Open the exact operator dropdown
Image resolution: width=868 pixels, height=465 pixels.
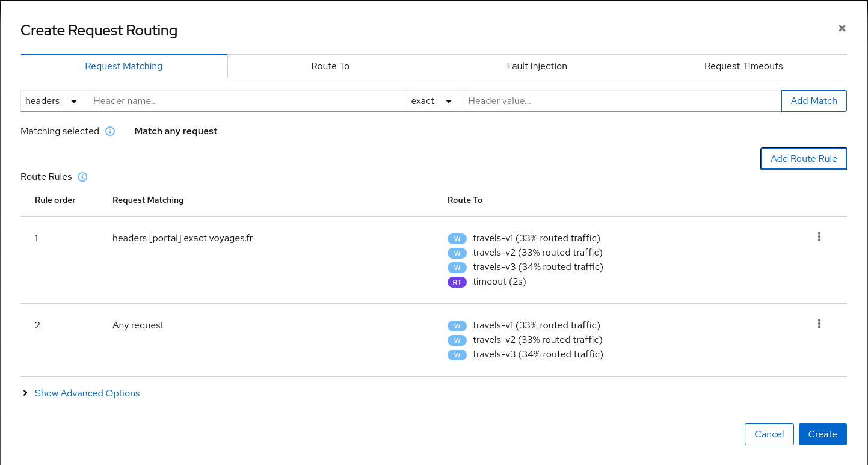tap(434, 101)
